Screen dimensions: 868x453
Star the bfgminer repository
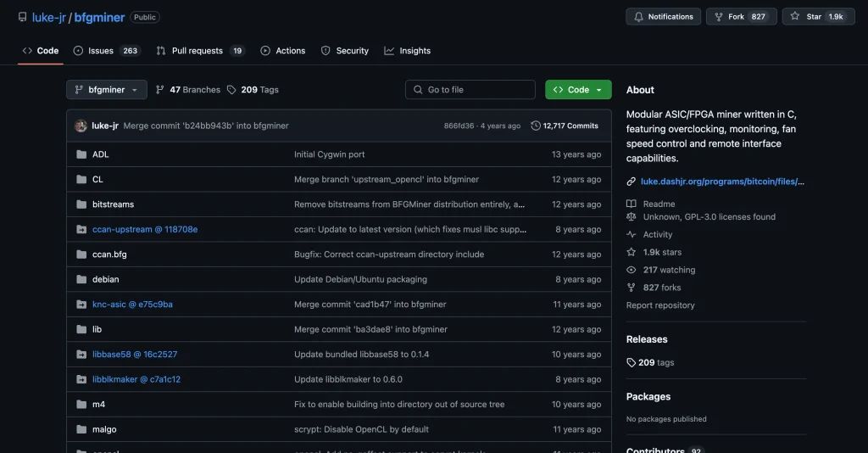pyautogui.click(x=818, y=17)
